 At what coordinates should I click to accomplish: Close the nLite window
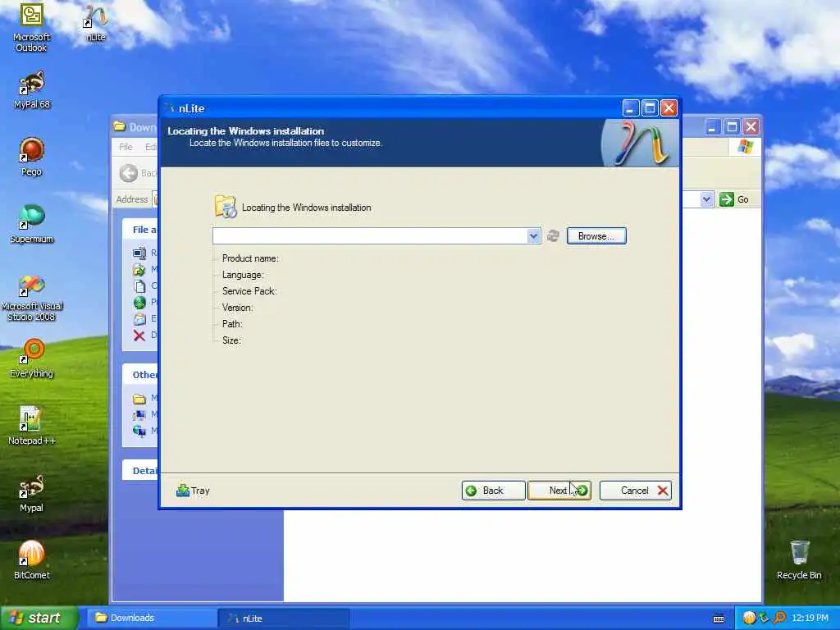(669, 108)
